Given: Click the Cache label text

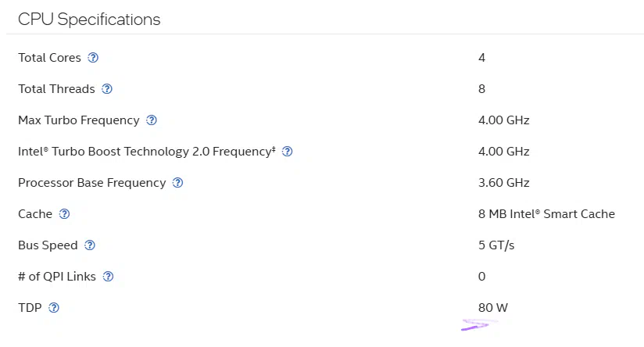Looking at the screenshot, I should point(35,214).
